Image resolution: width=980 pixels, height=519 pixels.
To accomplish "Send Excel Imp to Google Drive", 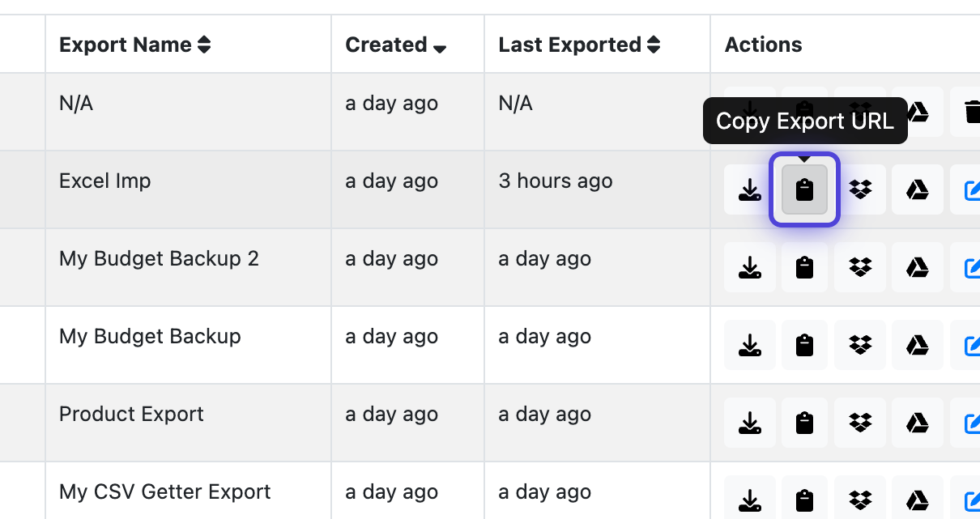I will (x=917, y=189).
